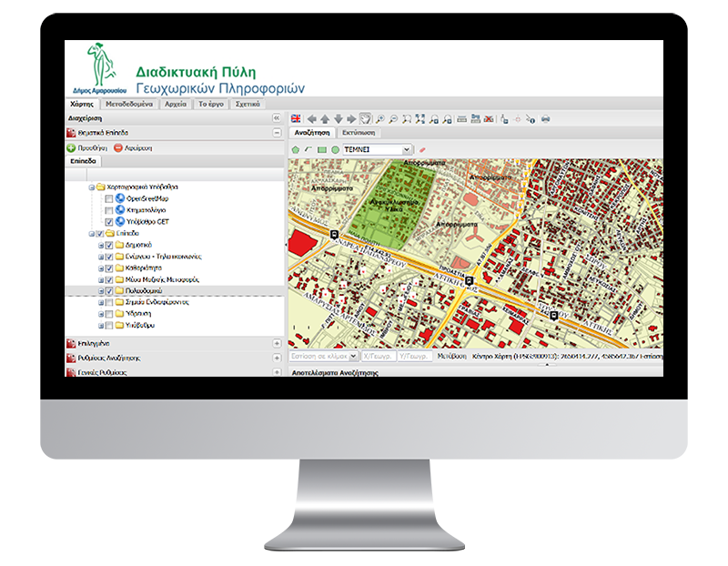Screen dimensions: 728x566
Task: Click the printer icon in the toolbar
Action: tap(545, 119)
